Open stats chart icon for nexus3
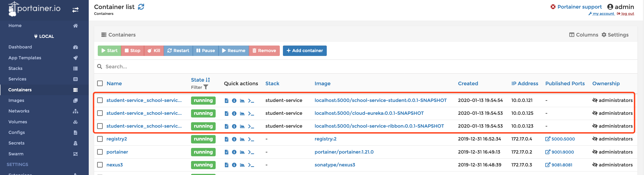Viewport: 644px width, 175px height. [x=242, y=165]
